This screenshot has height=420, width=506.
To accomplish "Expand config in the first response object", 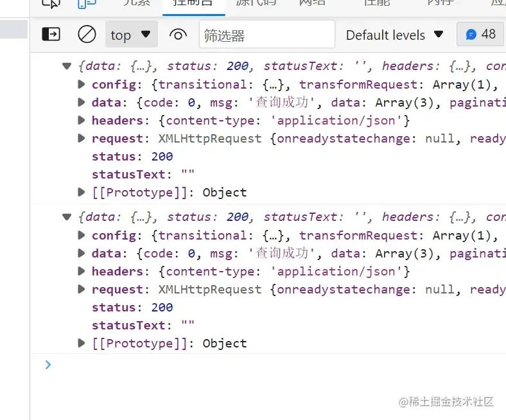I will click(x=81, y=84).
